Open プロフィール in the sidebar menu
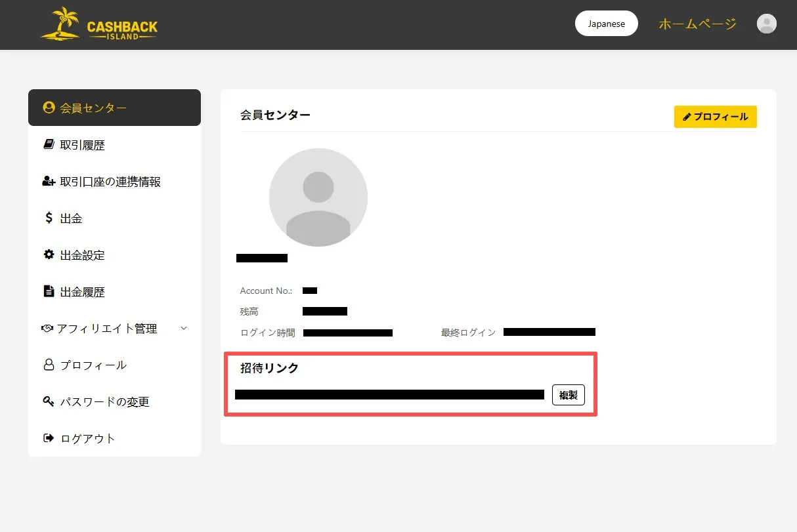The width and height of the screenshot is (797, 532). (93, 365)
